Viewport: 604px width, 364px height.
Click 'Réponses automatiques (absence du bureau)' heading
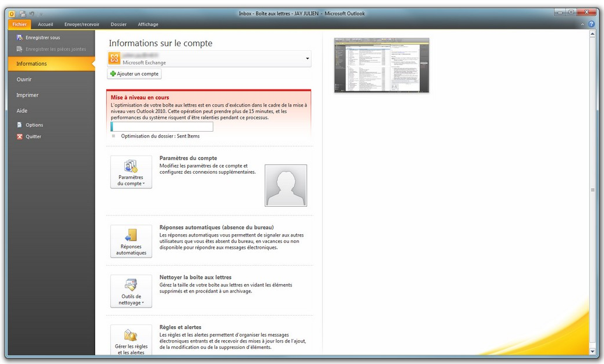point(216,227)
